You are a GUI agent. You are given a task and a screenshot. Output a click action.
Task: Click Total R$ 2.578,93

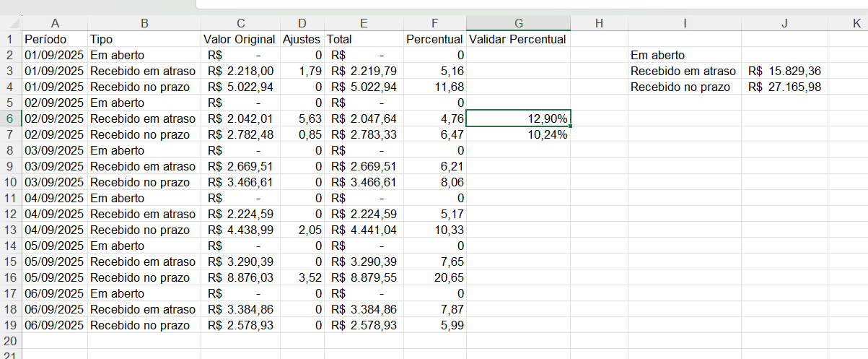pos(364,325)
